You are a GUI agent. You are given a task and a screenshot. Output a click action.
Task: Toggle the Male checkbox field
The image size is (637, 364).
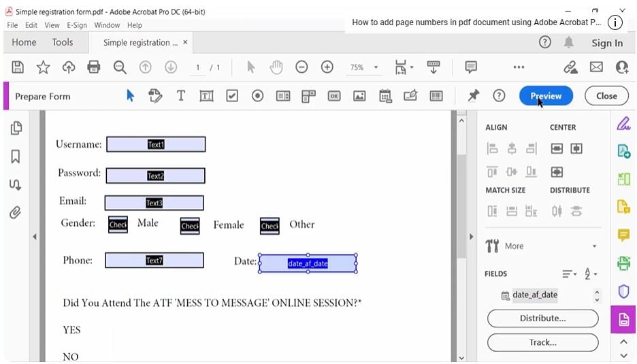coord(118,225)
